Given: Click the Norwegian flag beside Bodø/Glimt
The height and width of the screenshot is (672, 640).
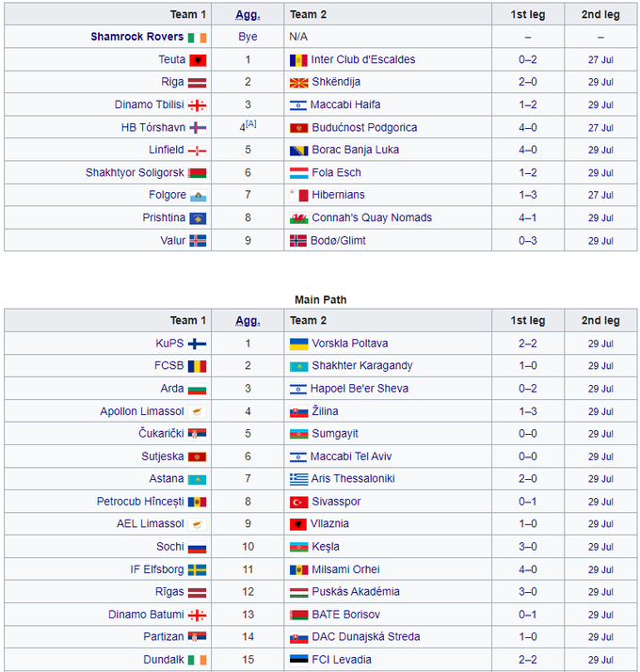Looking at the screenshot, I should coord(298,240).
